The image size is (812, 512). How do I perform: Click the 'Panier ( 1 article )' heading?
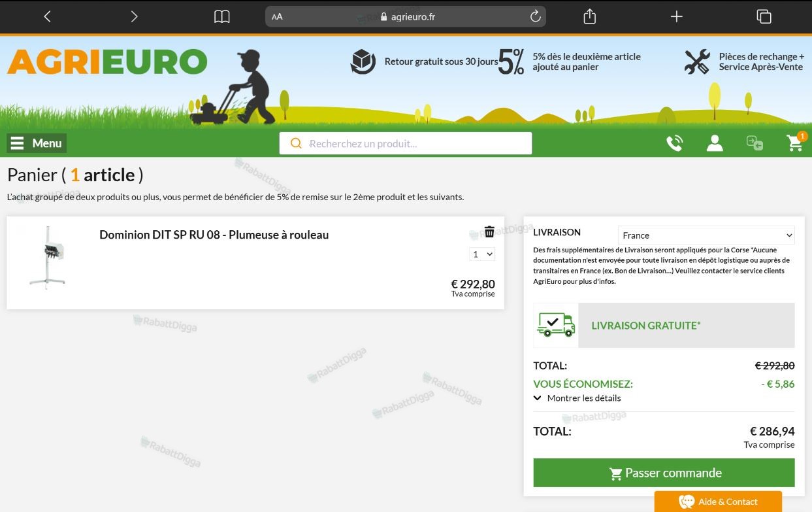(75, 175)
